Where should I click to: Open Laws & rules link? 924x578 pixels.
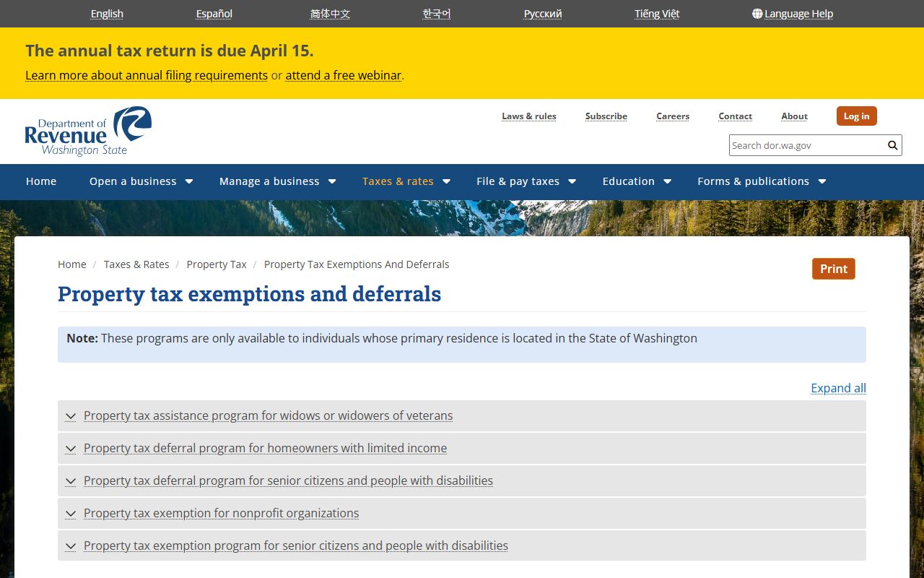point(529,116)
